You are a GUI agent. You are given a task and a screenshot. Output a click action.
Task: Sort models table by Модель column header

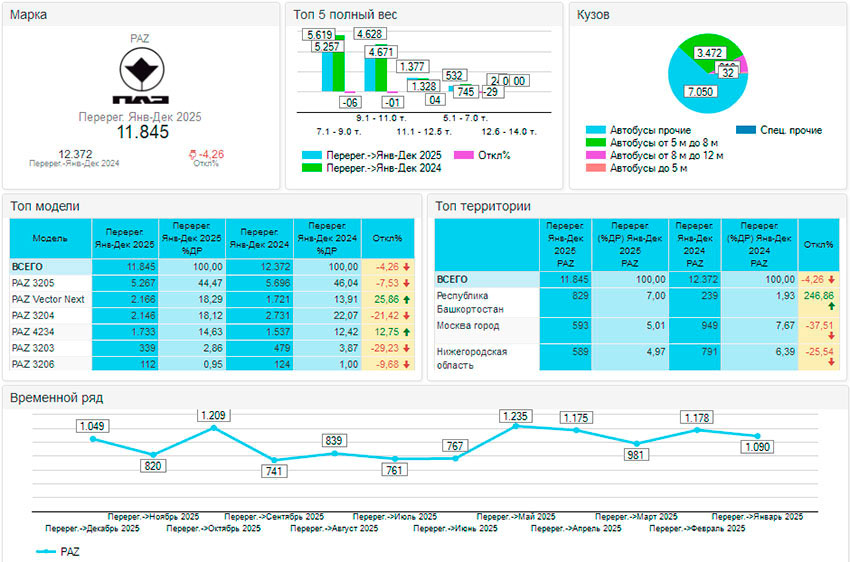[x=50, y=240]
